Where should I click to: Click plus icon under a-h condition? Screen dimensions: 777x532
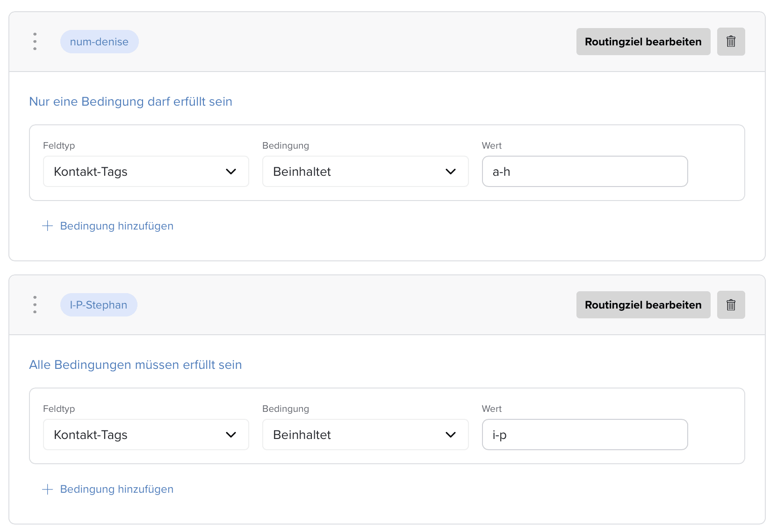[47, 226]
